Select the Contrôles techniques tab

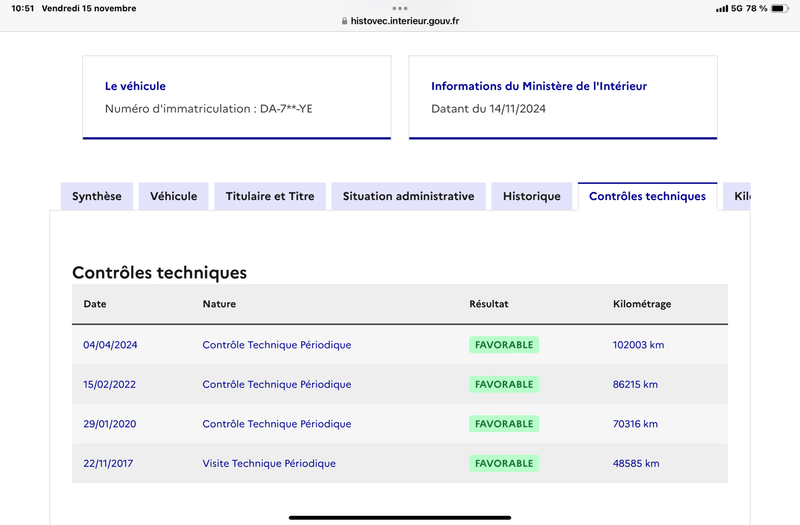tap(647, 196)
